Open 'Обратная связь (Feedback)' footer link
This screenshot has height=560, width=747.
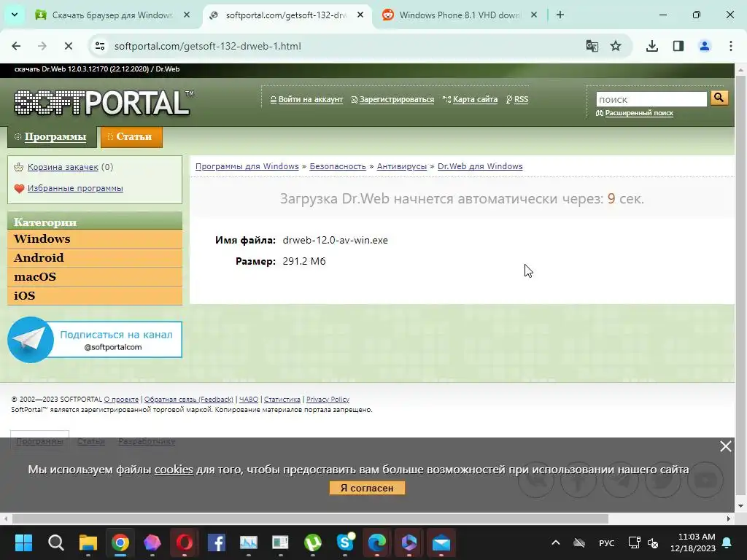189,400
